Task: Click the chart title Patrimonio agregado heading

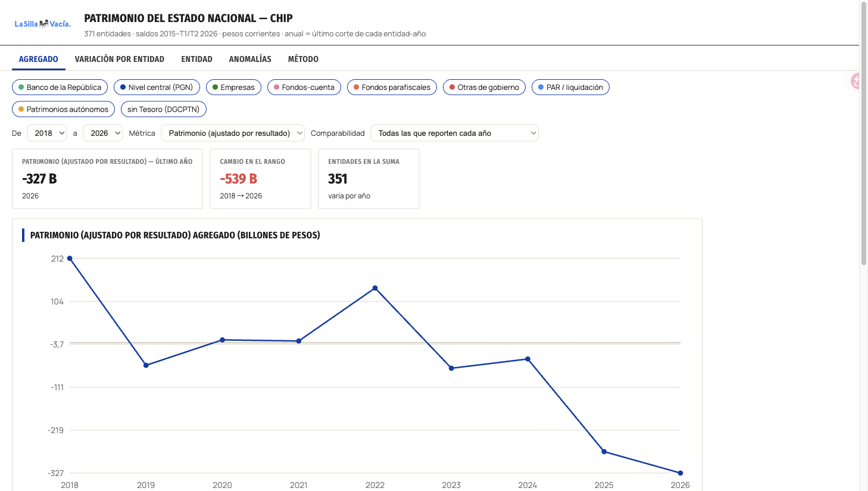Action: coord(175,235)
